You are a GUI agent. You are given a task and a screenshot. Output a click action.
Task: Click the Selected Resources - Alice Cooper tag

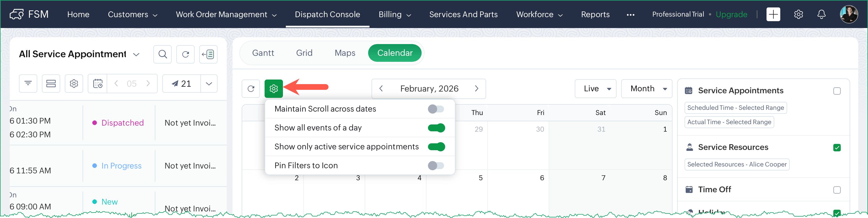click(737, 165)
